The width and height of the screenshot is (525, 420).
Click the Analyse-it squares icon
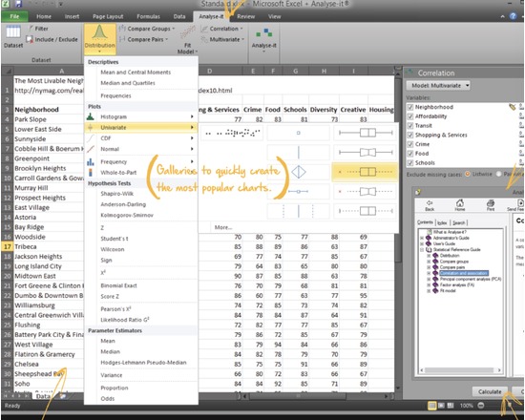click(x=263, y=33)
